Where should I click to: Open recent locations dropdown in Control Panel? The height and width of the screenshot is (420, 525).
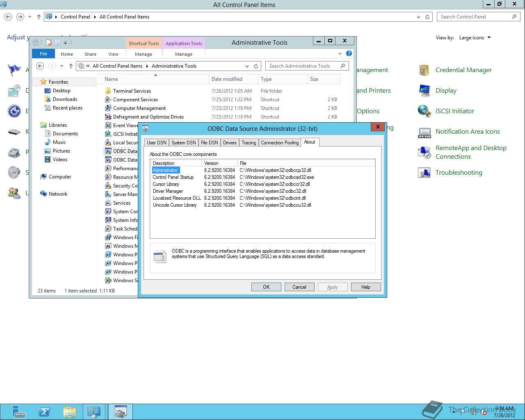coord(30,17)
